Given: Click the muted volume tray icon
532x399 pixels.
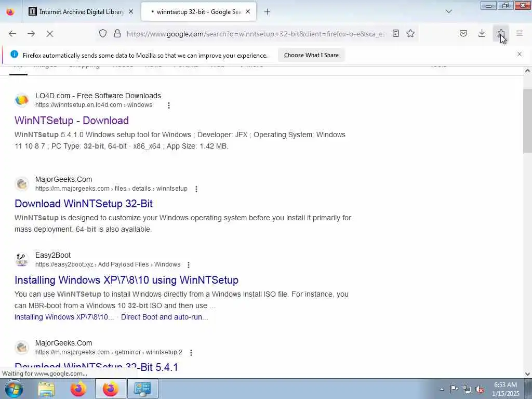Looking at the screenshot, I should (480, 390).
